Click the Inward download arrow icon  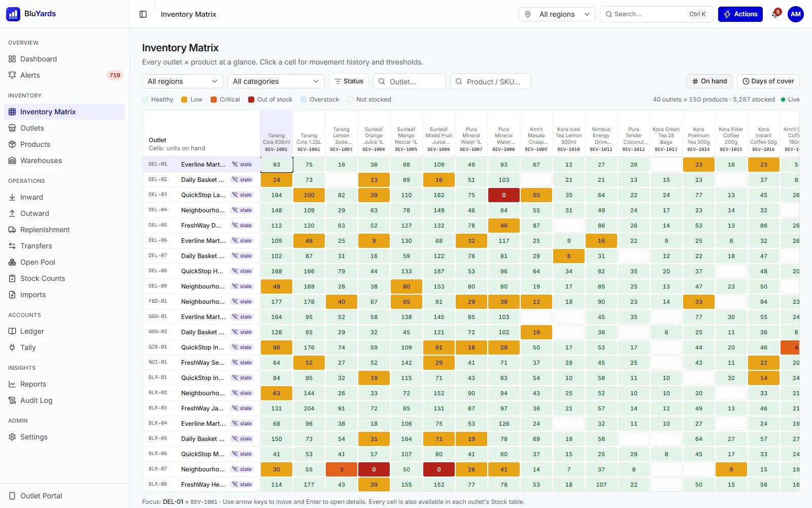[12, 197]
